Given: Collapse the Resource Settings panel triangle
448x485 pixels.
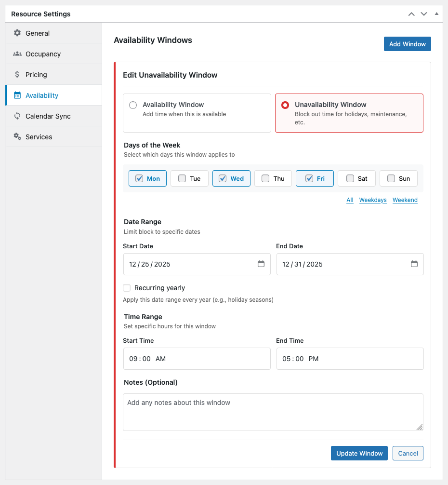Looking at the screenshot, I should pyautogui.click(x=436, y=14).
